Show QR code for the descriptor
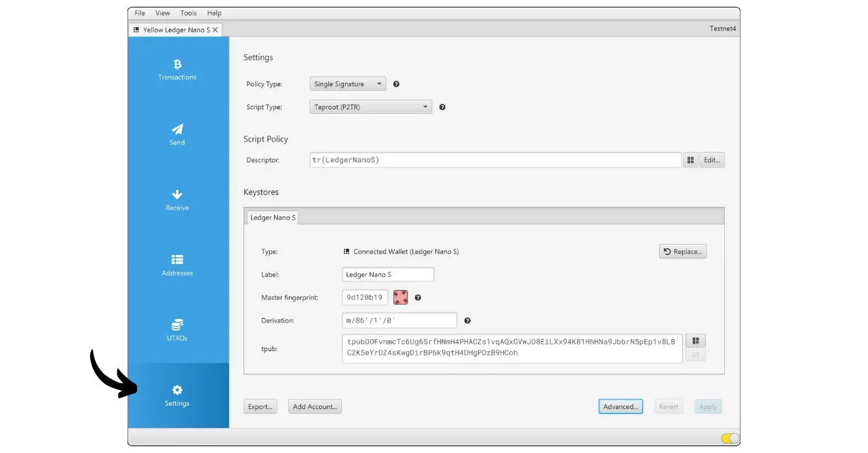This screenshot has height=453, width=868. tap(690, 160)
